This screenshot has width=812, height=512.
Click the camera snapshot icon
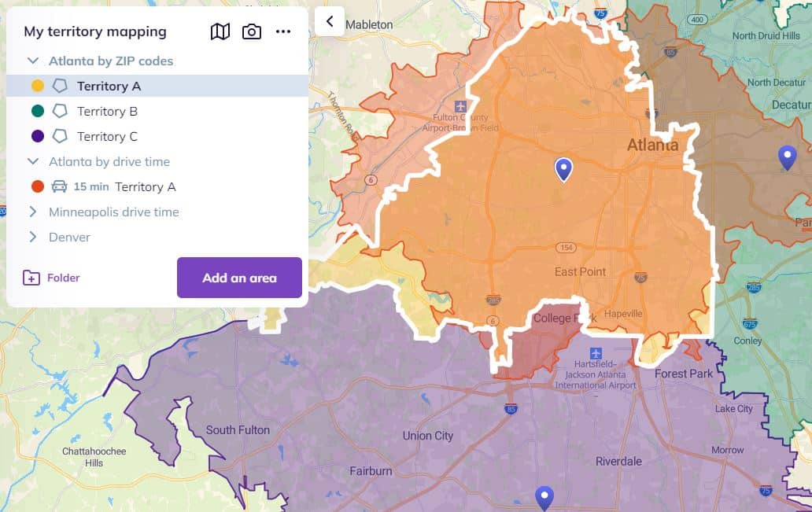click(x=252, y=31)
